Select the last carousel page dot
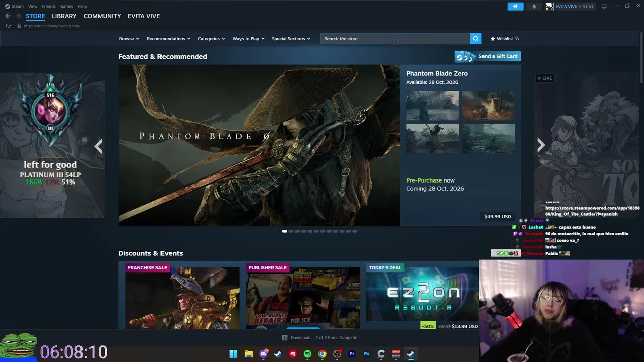This screenshot has height=362, width=644. click(355, 231)
